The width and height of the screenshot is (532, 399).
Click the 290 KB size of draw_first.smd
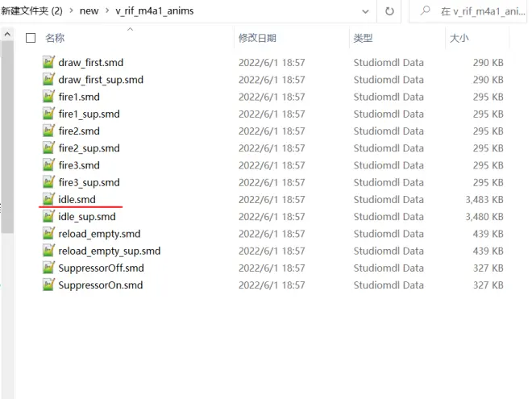coord(488,62)
